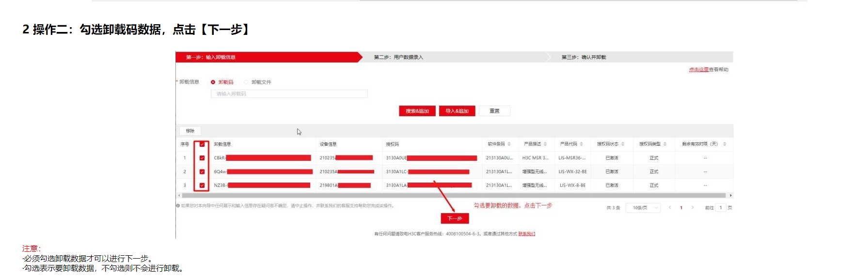The width and height of the screenshot is (868, 279).
Task: Go to previous page arrow in pagination
Action: (670, 207)
